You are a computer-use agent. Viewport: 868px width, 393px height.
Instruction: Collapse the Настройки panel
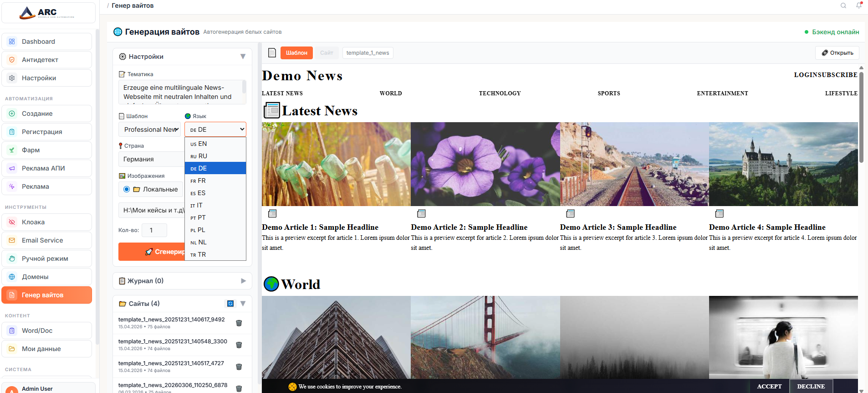click(243, 57)
